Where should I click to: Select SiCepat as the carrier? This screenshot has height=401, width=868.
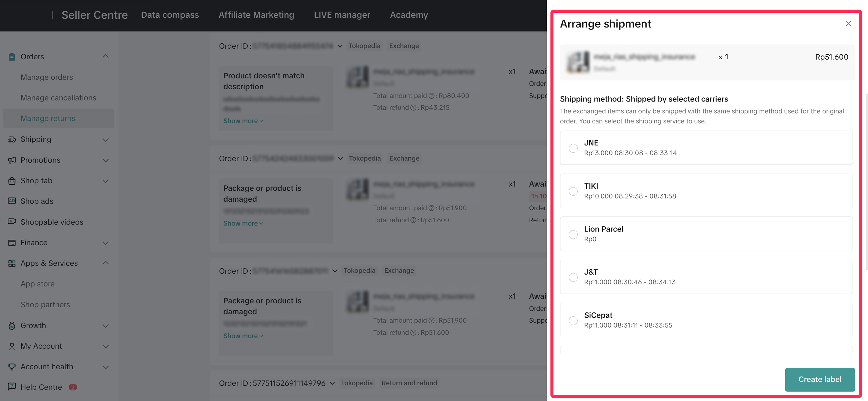(x=573, y=320)
